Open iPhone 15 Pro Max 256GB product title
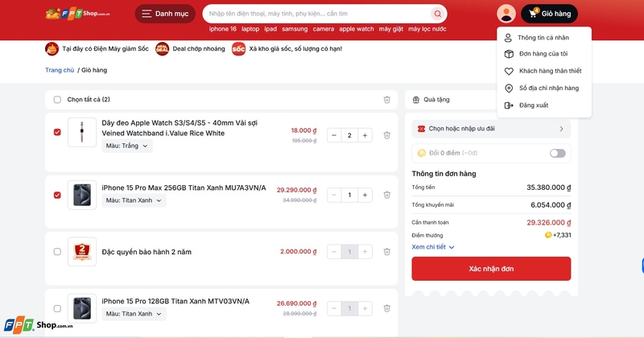The image size is (644, 338). pyautogui.click(x=184, y=188)
